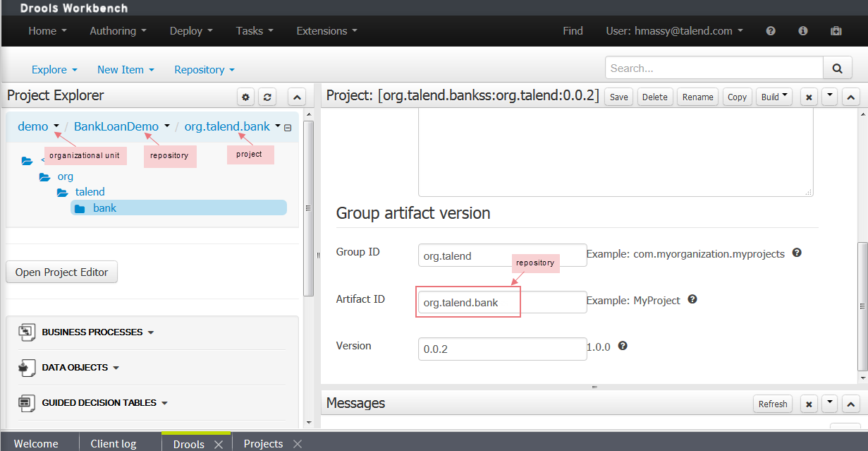This screenshot has height=451, width=868.
Task: Open the Authoring menu
Action: pyautogui.click(x=118, y=31)
